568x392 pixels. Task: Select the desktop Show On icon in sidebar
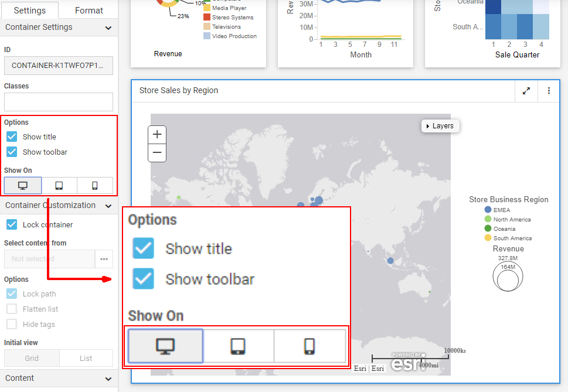23,186
